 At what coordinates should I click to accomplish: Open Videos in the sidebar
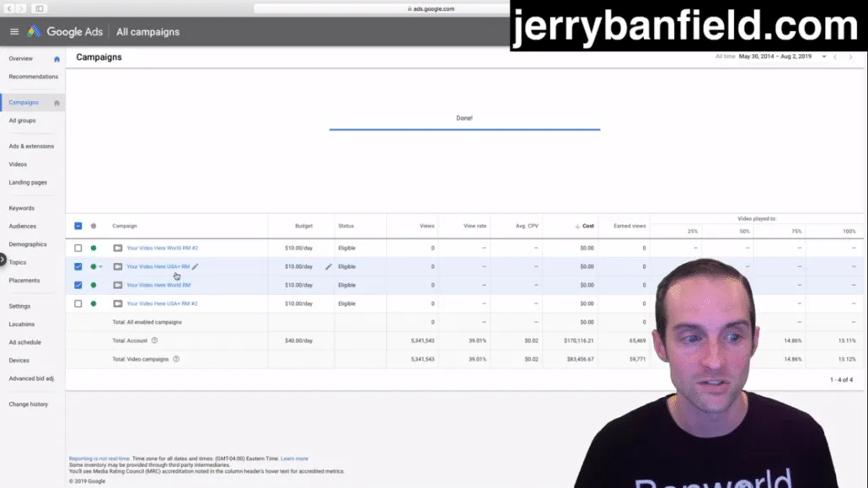pos(18,164)
